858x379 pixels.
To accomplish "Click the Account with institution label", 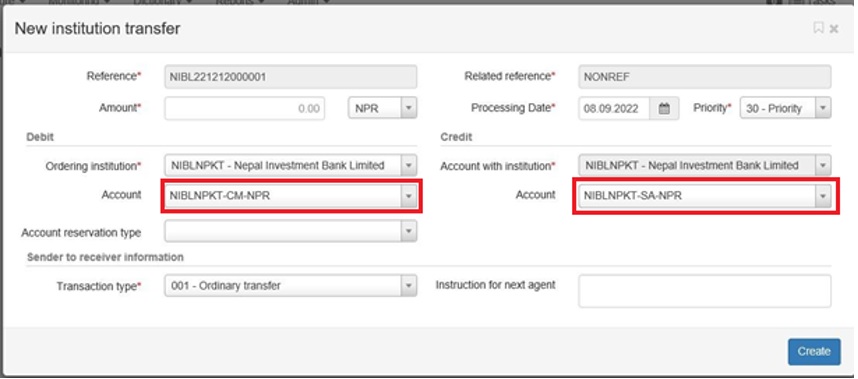I will 498,165.
